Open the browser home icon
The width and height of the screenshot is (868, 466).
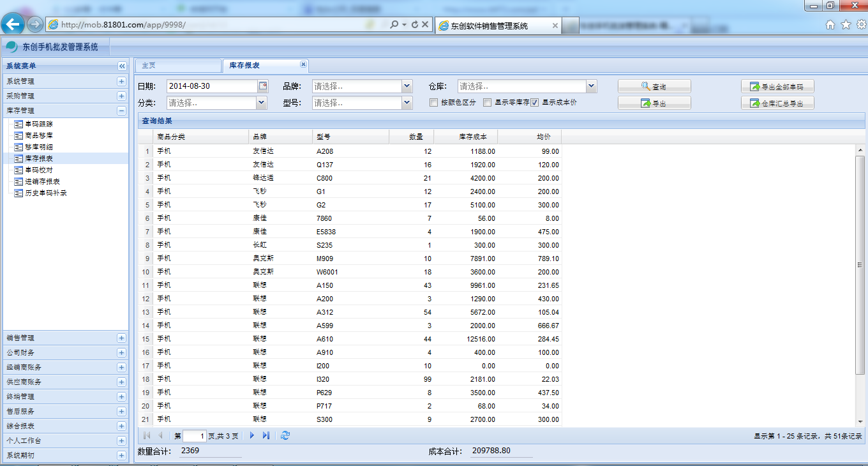(830, 25)
